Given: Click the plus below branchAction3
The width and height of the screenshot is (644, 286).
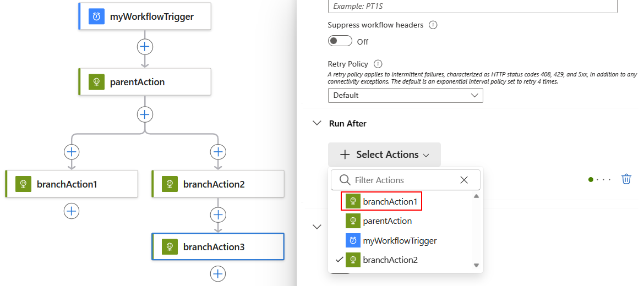Looking at the screenshot, I should pyautogui.click(x=219, y=273).
